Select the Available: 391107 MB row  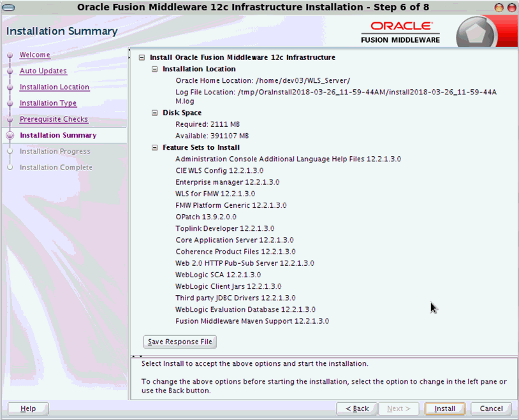[212, 136]
